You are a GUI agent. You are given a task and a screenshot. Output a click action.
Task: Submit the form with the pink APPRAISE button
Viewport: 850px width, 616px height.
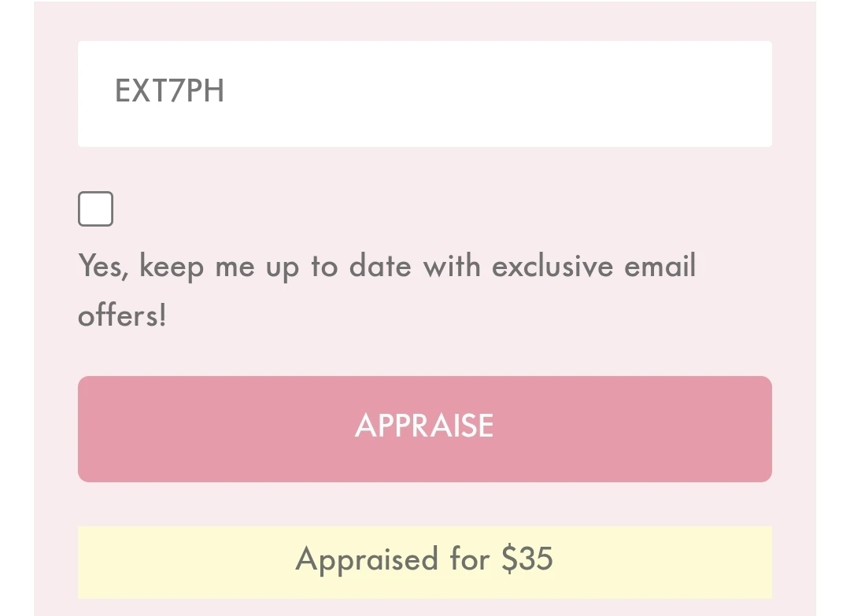[x=424, y=429]
